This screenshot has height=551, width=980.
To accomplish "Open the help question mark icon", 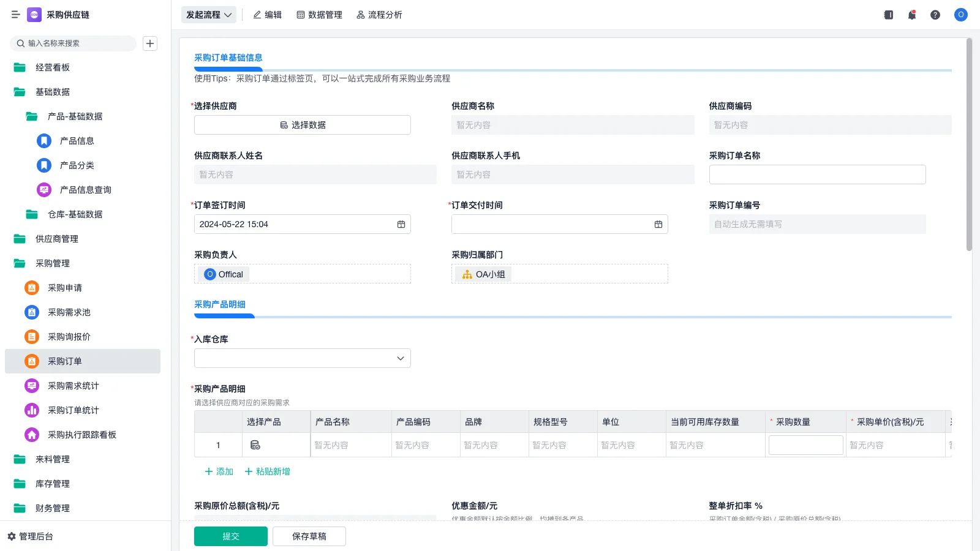I will [x=935, y=15].
